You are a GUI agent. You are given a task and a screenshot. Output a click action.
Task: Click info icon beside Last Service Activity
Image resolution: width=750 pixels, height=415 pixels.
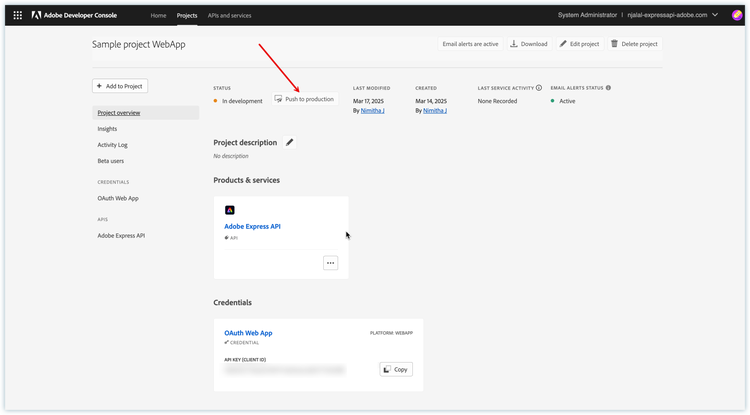pyautogui.click(x=539, y=88)
